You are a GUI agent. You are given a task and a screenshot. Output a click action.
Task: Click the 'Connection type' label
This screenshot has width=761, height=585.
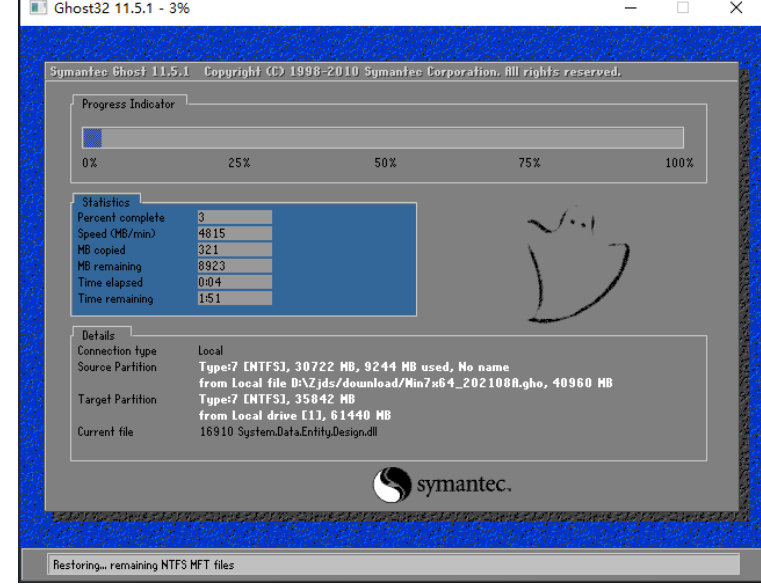pos(117,351)
